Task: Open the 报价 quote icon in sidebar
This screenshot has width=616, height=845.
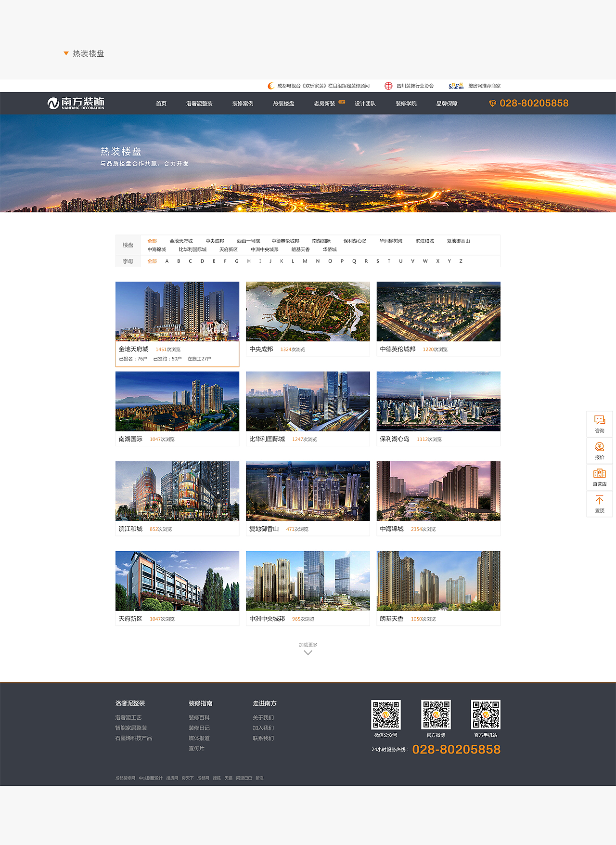Action: pos(599,447)
